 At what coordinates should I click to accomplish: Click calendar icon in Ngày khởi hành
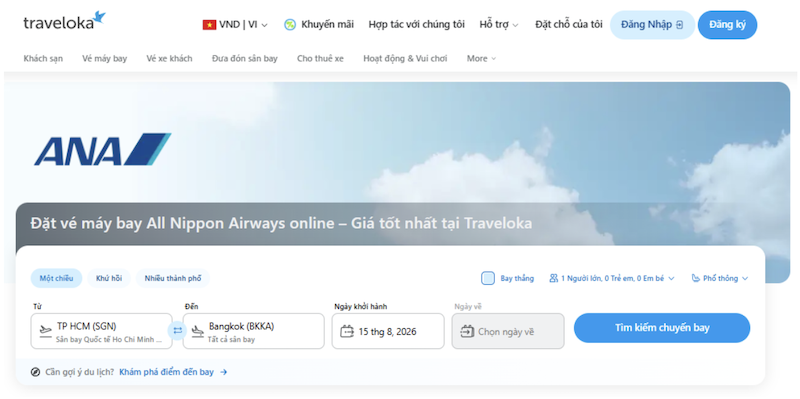(347, 332)
